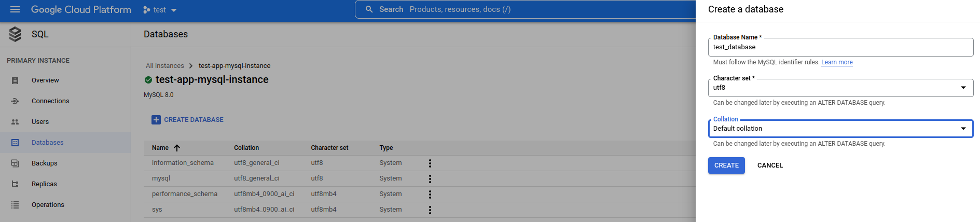Click the Users sidebar icon
The height and width of the screenshot is (222, 980).
pos(15,122)
